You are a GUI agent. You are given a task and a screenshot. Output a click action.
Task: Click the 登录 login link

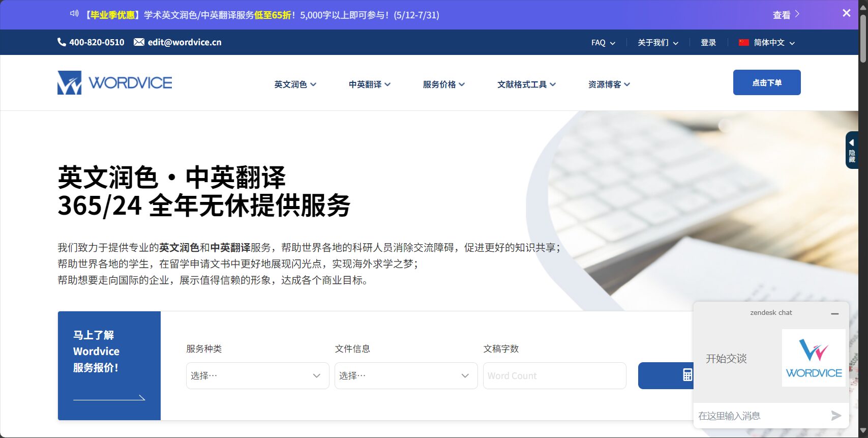(x=708, y=43)
